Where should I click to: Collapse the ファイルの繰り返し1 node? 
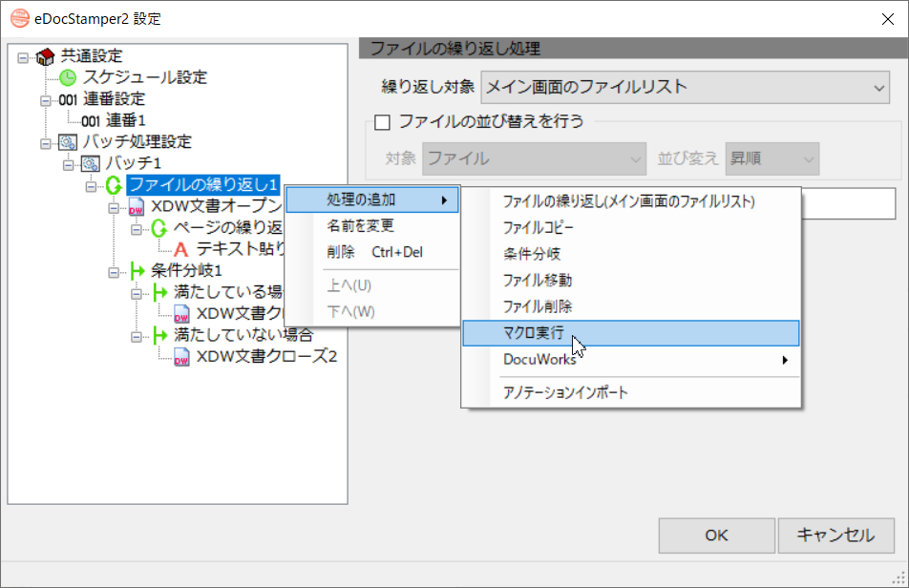coord(91,186)
